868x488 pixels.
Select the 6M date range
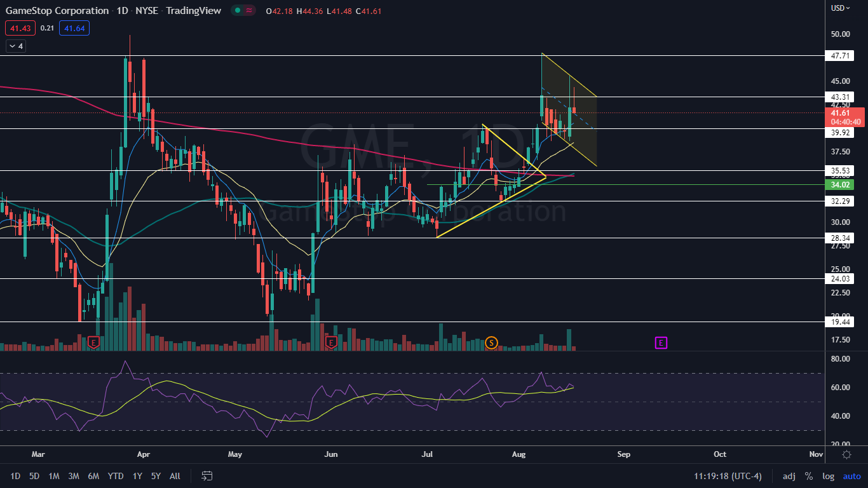pos(93,476)
